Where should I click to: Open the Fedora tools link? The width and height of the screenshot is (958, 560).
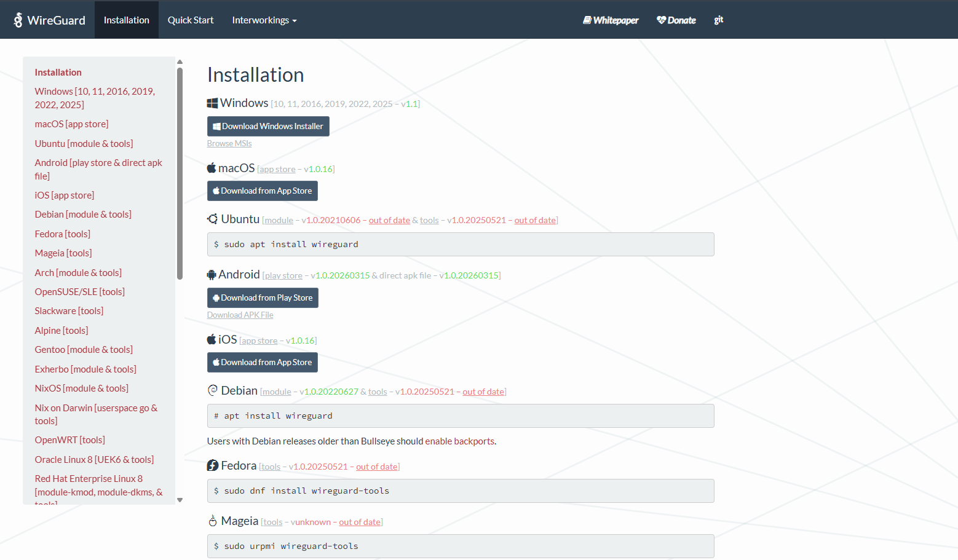tap(271, 467)
